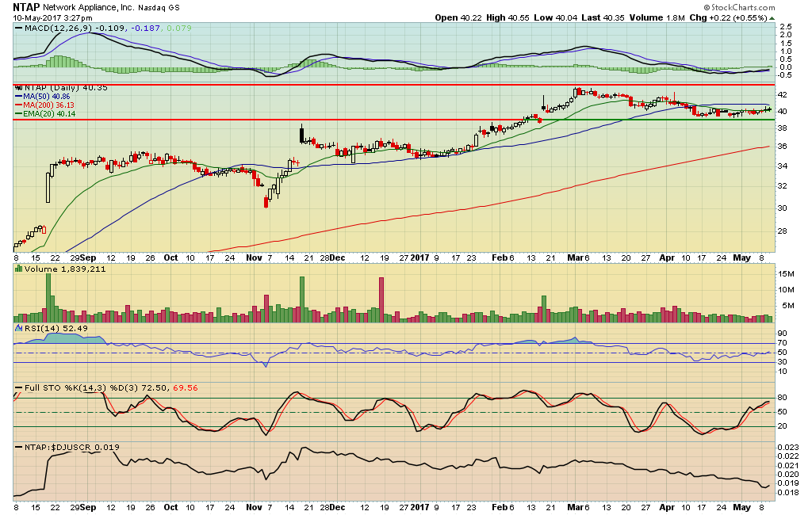Viewport: 812px width, 515px height.
Task: Click the green up-arrow change indicator
Action: [x=772, y=18]
